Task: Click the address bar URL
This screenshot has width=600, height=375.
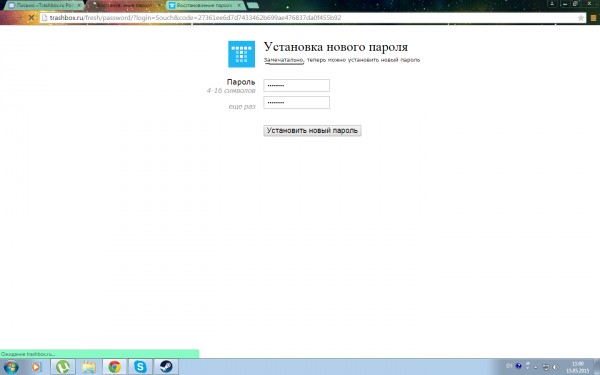Action: [196, 18]
